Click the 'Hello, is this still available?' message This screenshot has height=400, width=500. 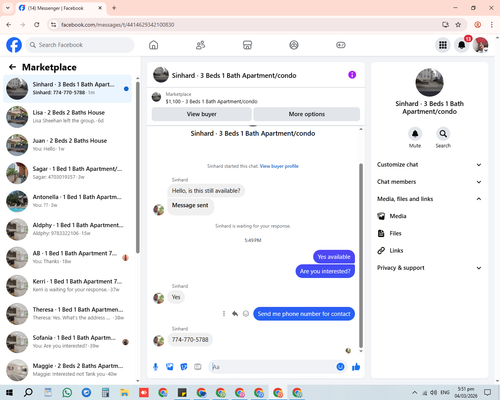[x=206, y=191]
